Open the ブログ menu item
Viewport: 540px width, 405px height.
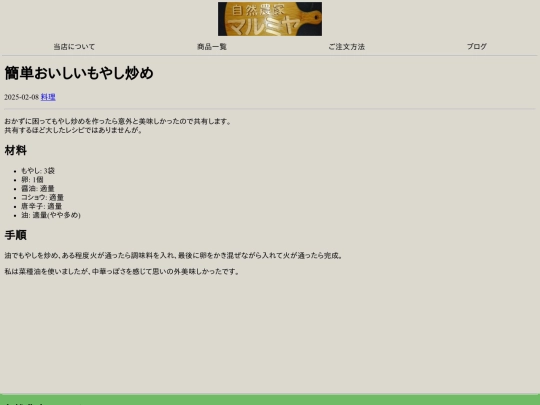(x=477, y=46)
